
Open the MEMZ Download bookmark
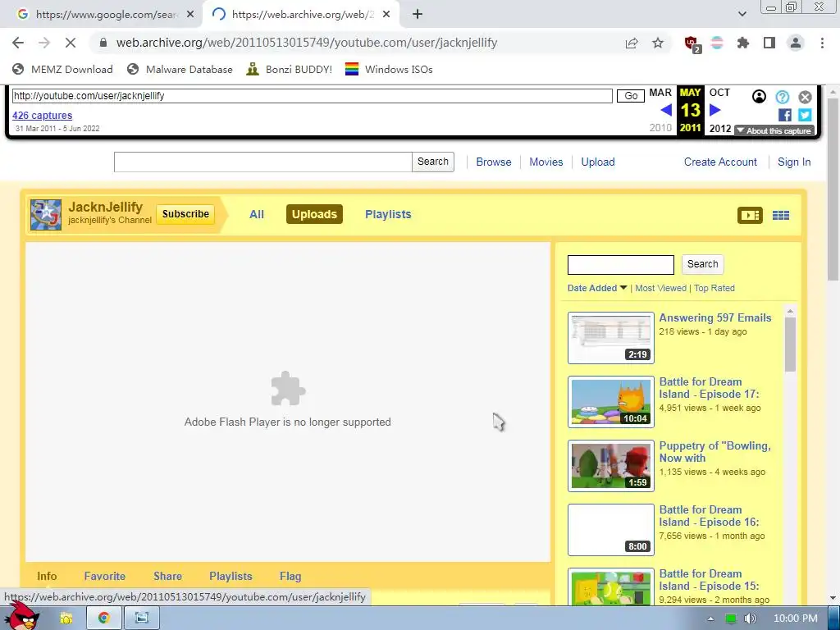[62, 69]
